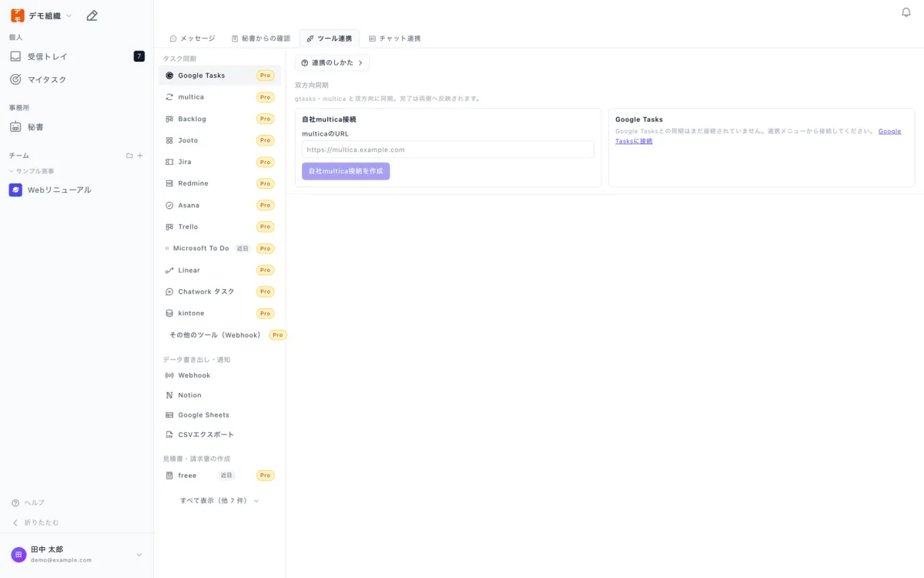The image size is (924, 578).
Task: Click the 秘書 robot icon
Action: [15, 126]
